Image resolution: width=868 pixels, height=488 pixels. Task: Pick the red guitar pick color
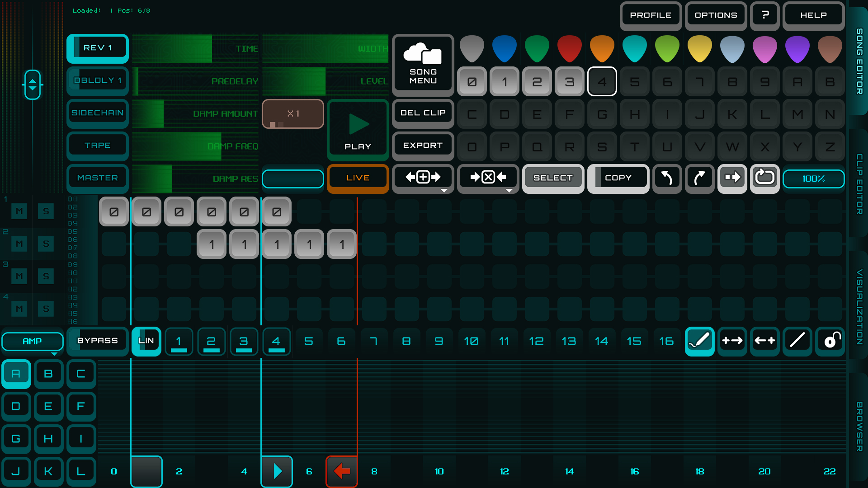[x=569, y=49]
